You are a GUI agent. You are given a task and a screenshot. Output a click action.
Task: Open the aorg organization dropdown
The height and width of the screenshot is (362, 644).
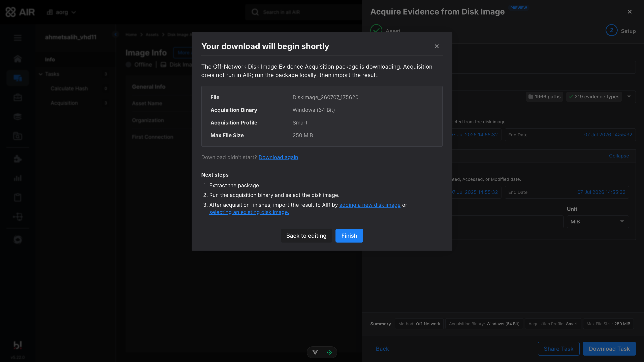point(61,12)
